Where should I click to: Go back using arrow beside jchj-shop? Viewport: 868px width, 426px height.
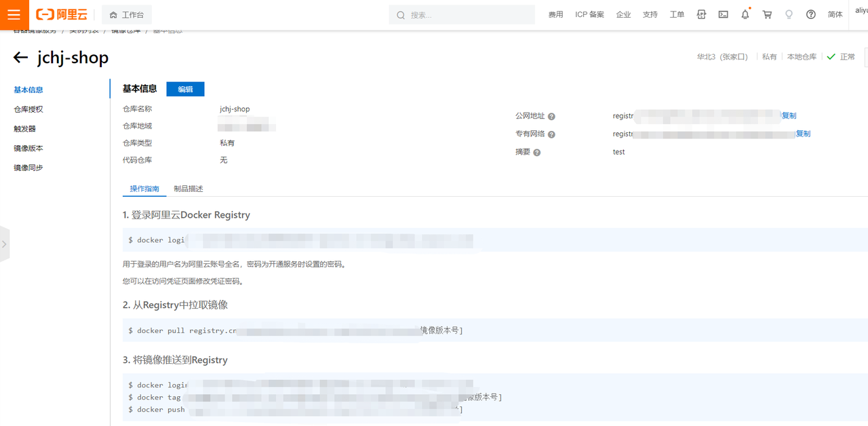click(x=20, y=58)
